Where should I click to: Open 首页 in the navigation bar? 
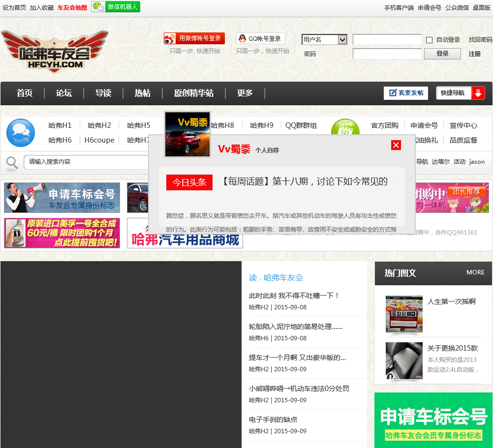[x=25, y=93]
